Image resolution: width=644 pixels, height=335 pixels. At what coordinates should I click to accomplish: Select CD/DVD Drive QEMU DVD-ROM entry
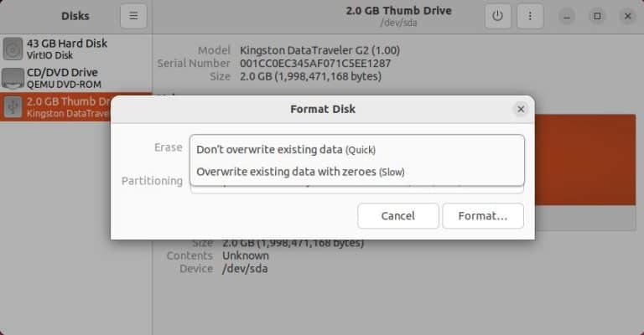coord(76,78)
